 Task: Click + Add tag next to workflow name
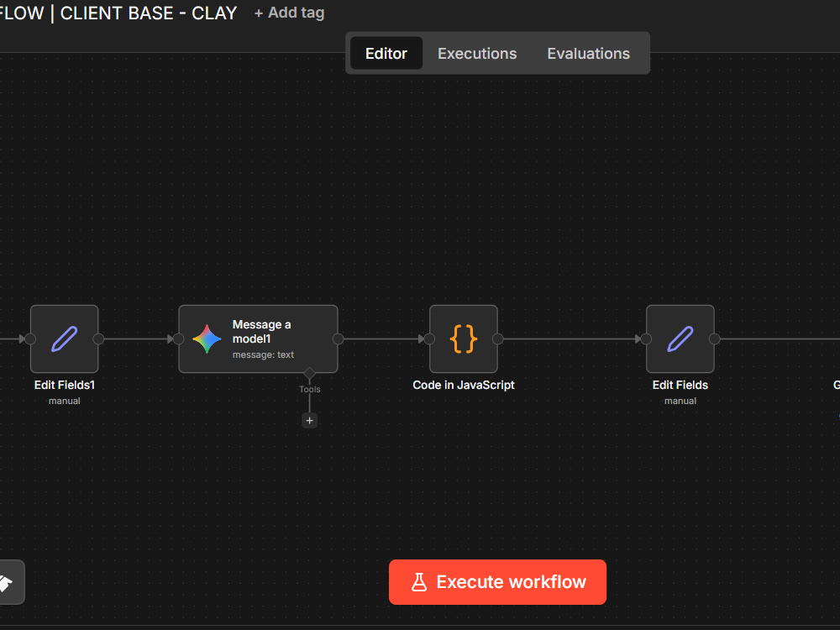289,13
